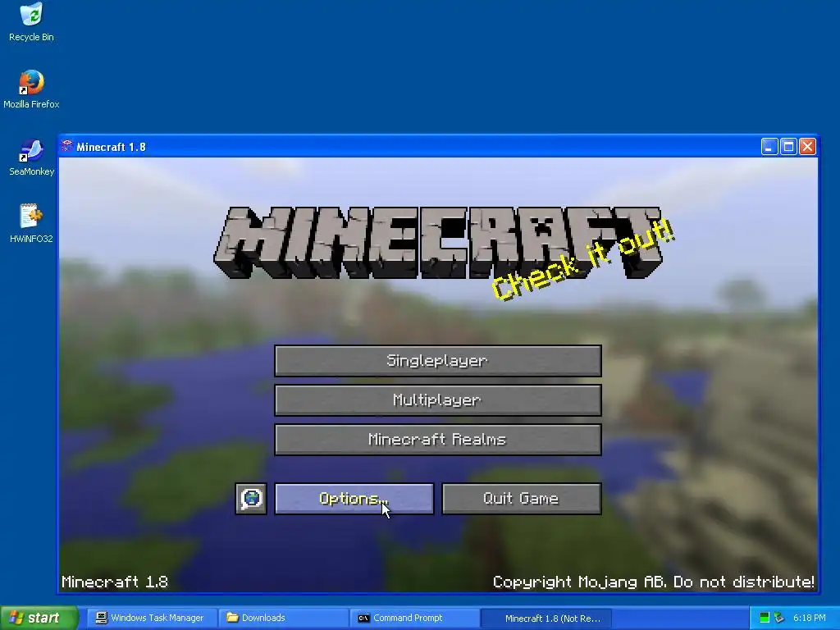Click the 6:18 PM system clock
Screen dimensions: 840x630
tap(810, 618)
